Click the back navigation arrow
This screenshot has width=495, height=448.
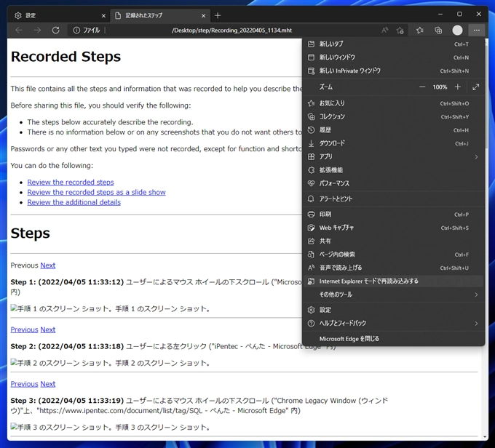click(x=18, y=31)
